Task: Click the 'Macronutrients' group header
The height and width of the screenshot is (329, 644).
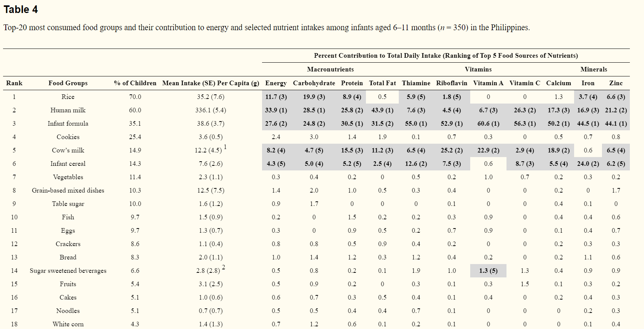Action: (x=330, y=70)
